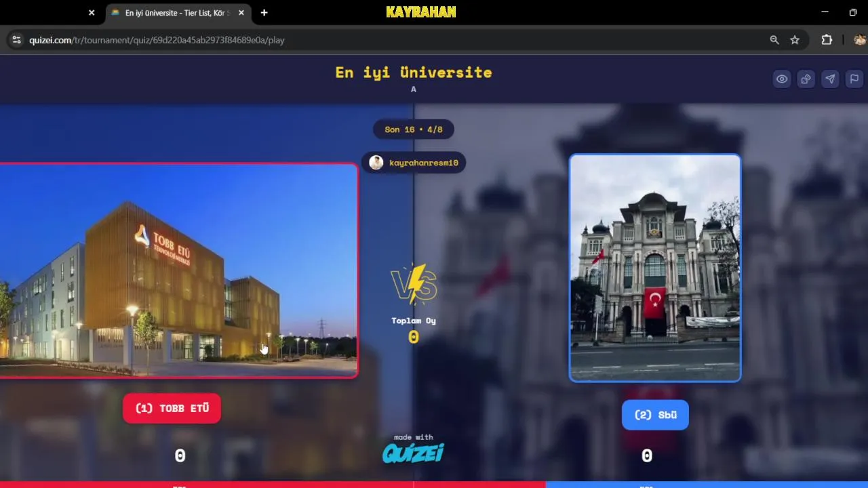Viewport: 868px width, 488px height.
Task: Click the 'En iyi Üniversite' title
Action: (414, 73)
